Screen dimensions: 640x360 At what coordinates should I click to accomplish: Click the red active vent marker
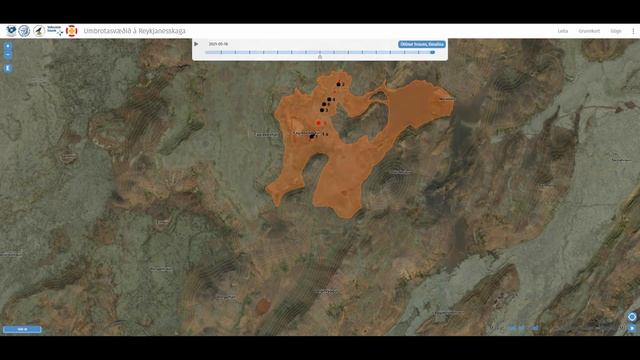[x=318, y=122]
